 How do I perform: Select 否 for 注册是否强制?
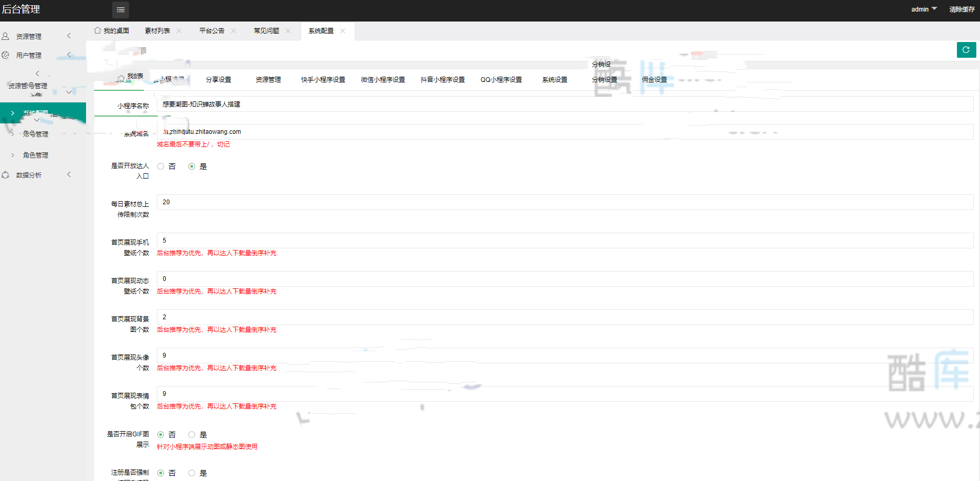click(161, 473)
